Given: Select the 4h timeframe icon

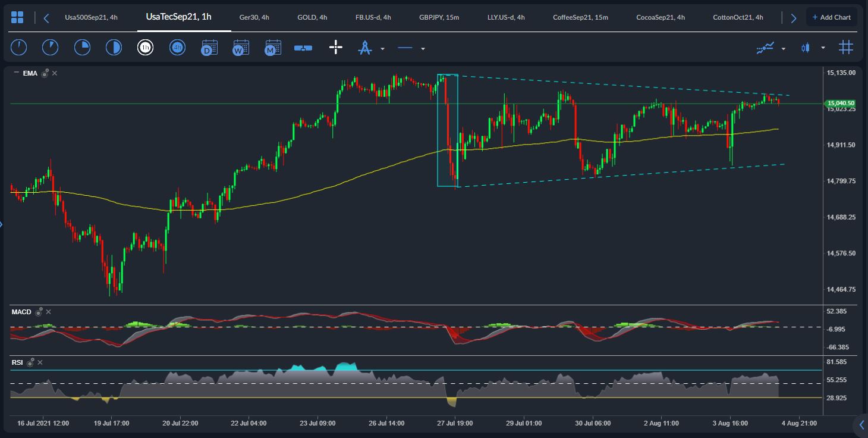Looking at the screenshot, I should (x=177, y=48).
